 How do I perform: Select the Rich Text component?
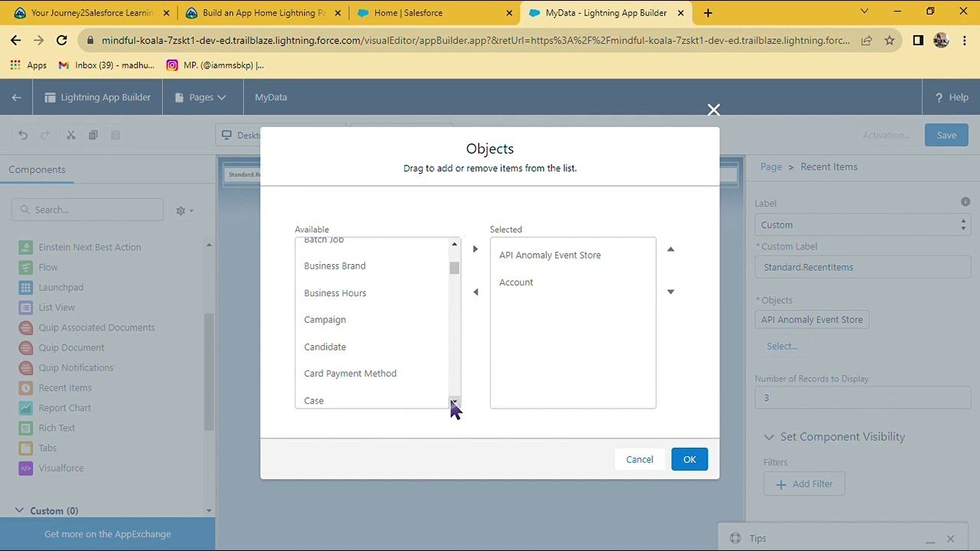point(47,428)
